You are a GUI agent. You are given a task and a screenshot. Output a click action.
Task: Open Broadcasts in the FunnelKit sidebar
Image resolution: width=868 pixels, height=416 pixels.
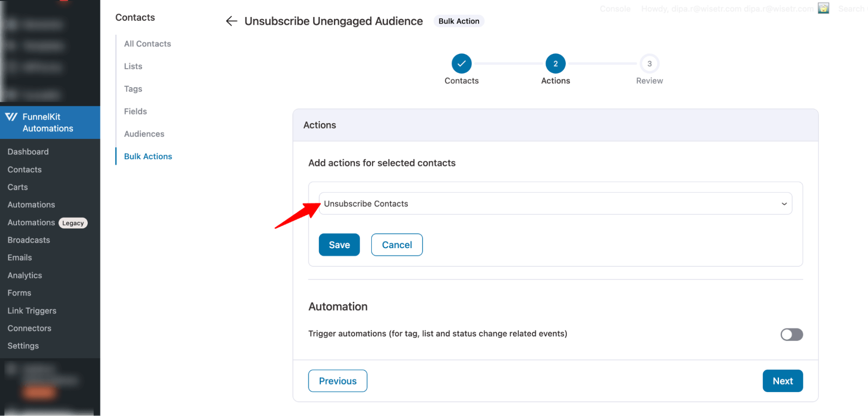(x=28, y=239)
